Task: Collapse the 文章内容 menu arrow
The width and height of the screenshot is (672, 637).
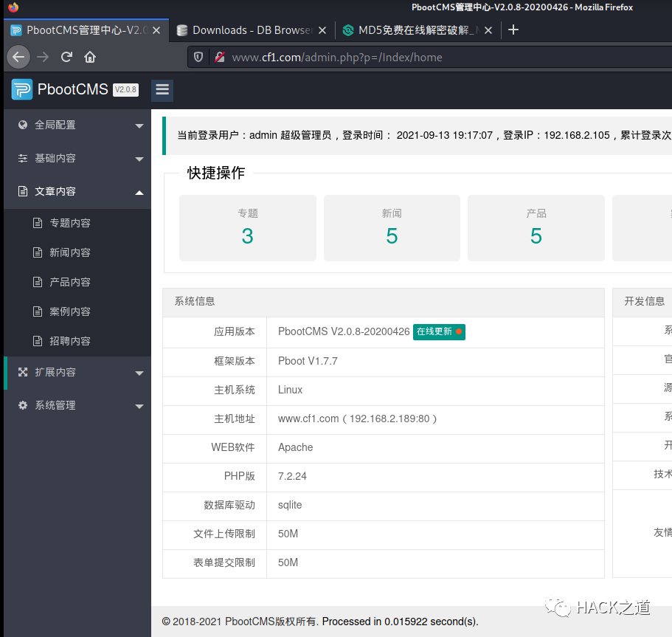Action: [x=139, y=193]
